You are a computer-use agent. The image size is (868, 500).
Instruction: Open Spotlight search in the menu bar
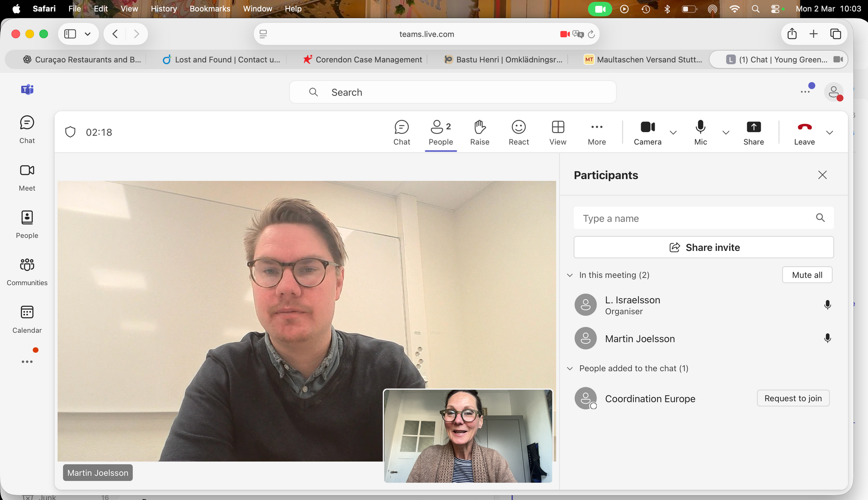[x=755, y=9]
